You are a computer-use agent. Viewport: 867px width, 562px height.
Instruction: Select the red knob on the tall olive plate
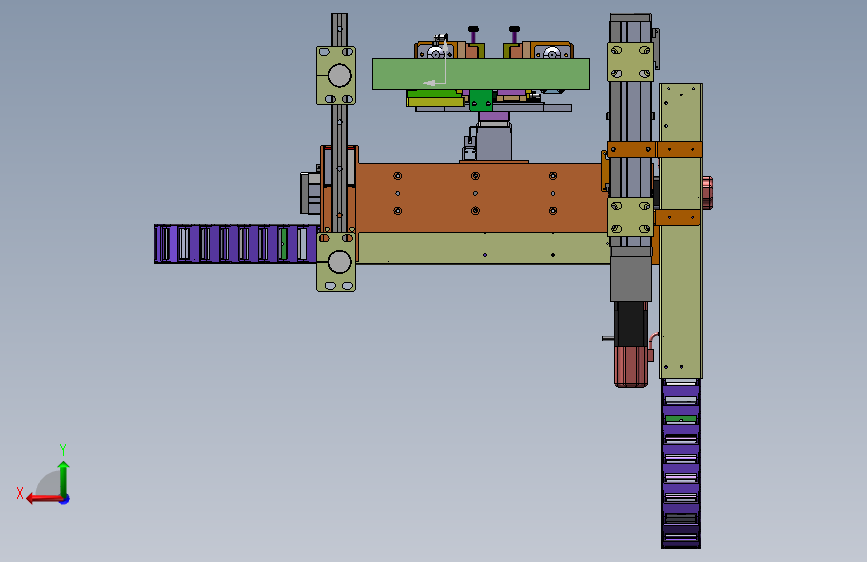(708, 193)
